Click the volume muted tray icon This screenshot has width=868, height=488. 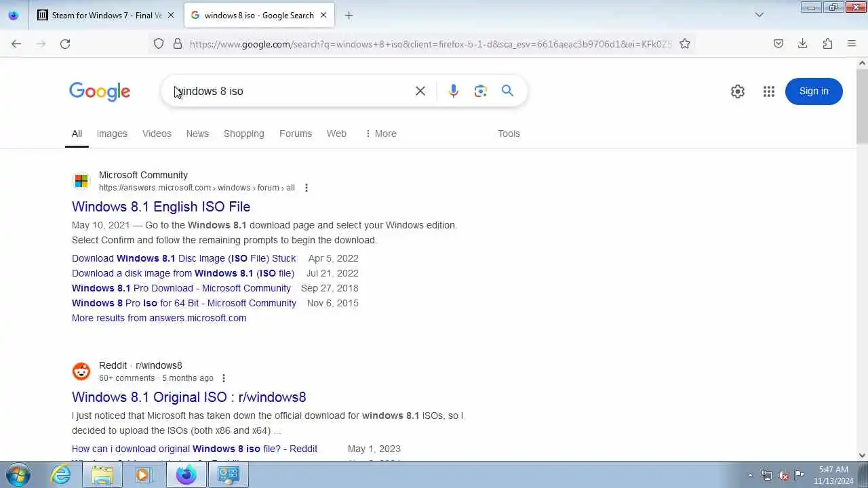click(x=783, y=475)
